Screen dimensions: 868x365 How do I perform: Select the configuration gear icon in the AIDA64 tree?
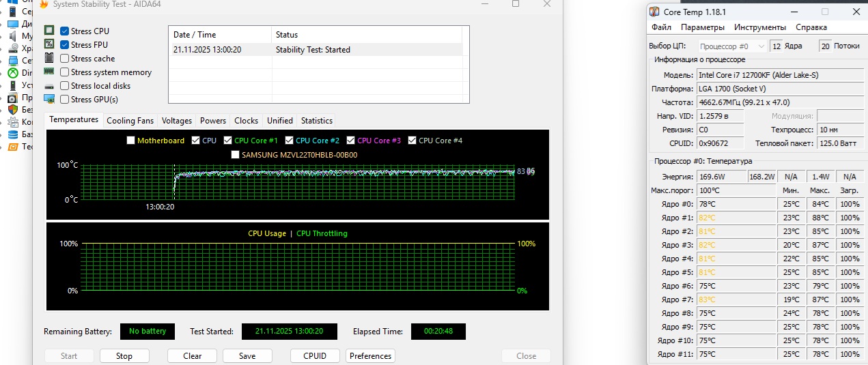click(13, 121)
